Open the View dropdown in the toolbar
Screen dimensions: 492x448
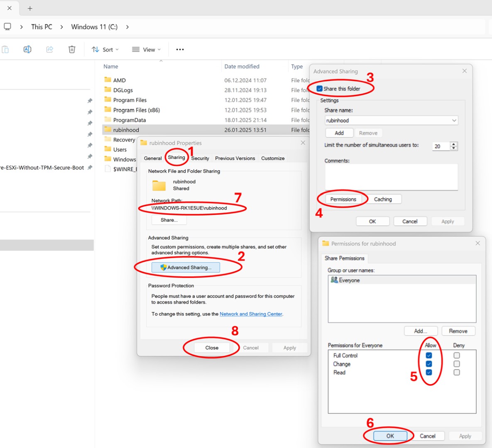146,49
